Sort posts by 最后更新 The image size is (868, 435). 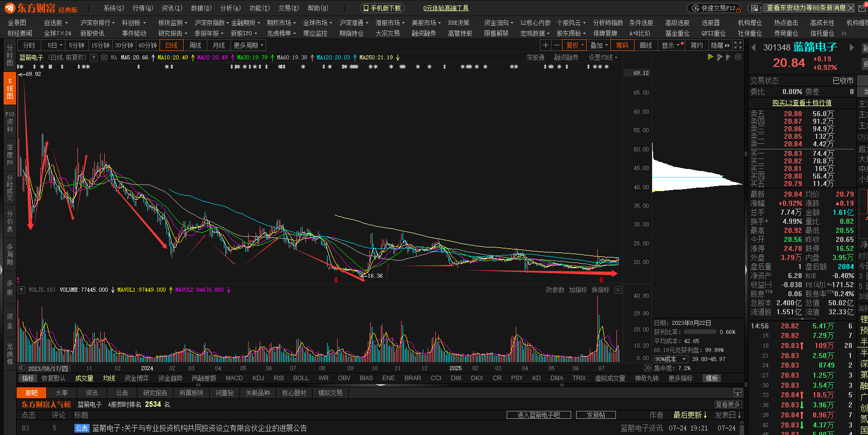690,415
